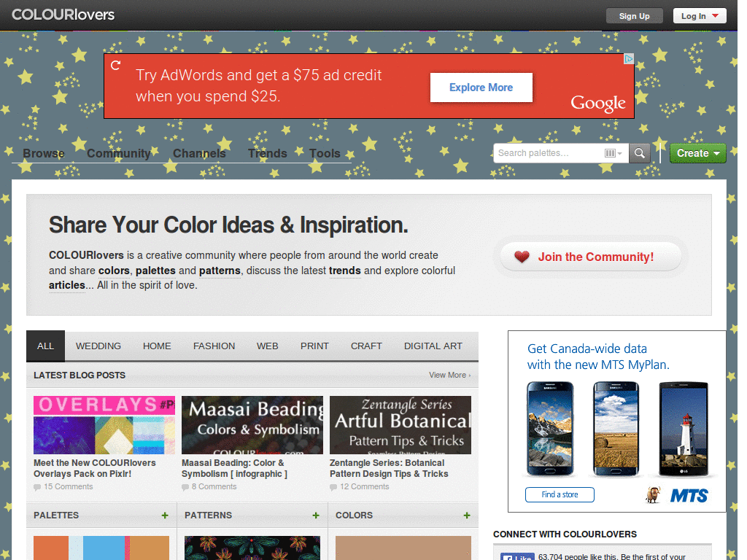Image resolution: width=747 pixels, height=560 pixels.
Task: Open the Trends menu
Action: coord(267,153)
